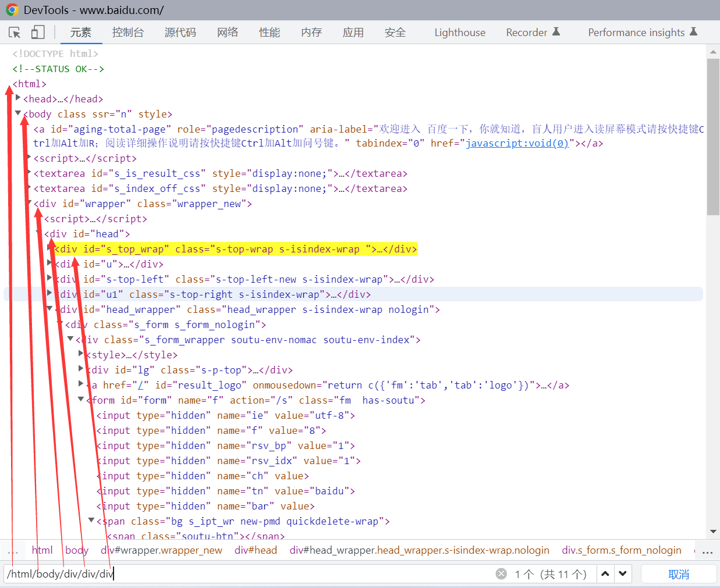Click the scrollbar down arrow
Screen dimensions: 720x588
(713, 532)
